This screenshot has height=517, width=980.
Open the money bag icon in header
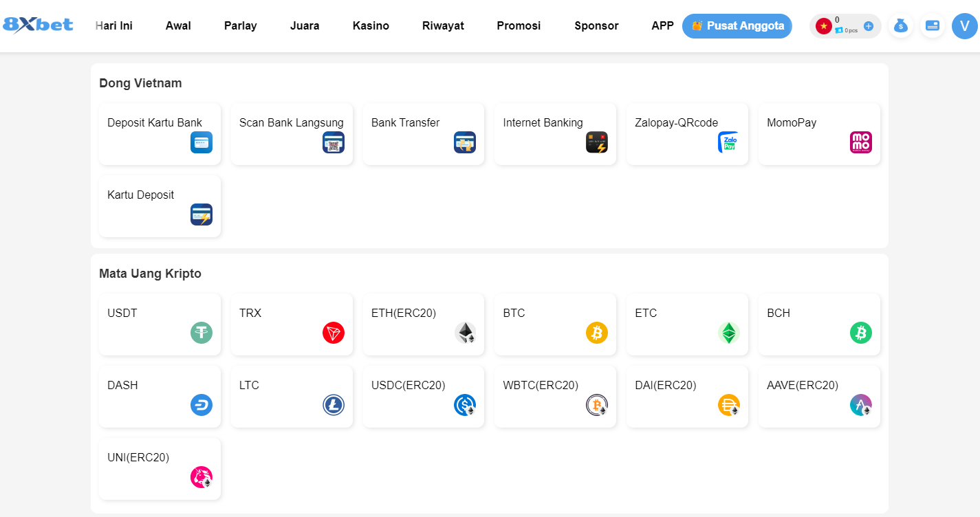pyautogui.click(x=900, y=26)
